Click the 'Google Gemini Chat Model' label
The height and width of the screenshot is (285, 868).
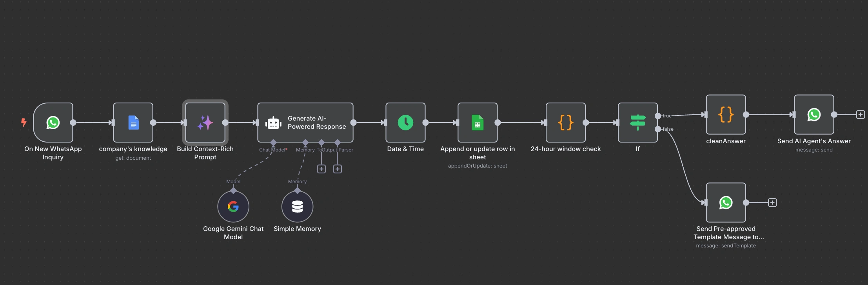(x=233, y=233)
